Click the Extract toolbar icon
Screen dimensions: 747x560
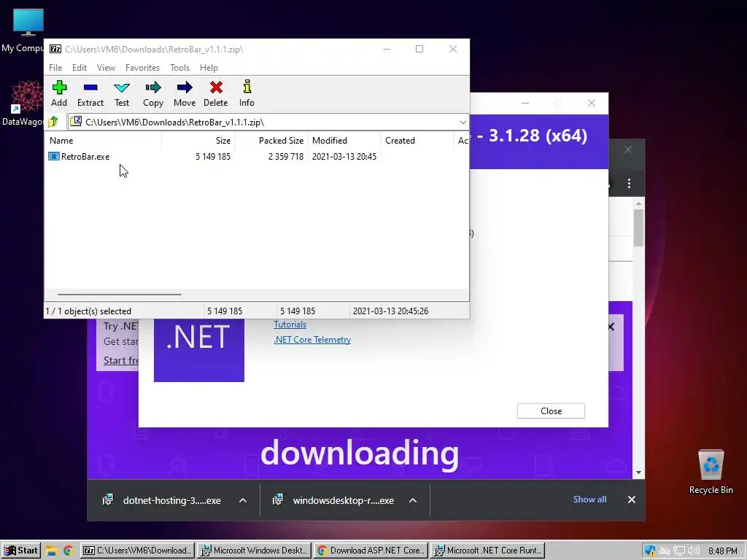90,94
